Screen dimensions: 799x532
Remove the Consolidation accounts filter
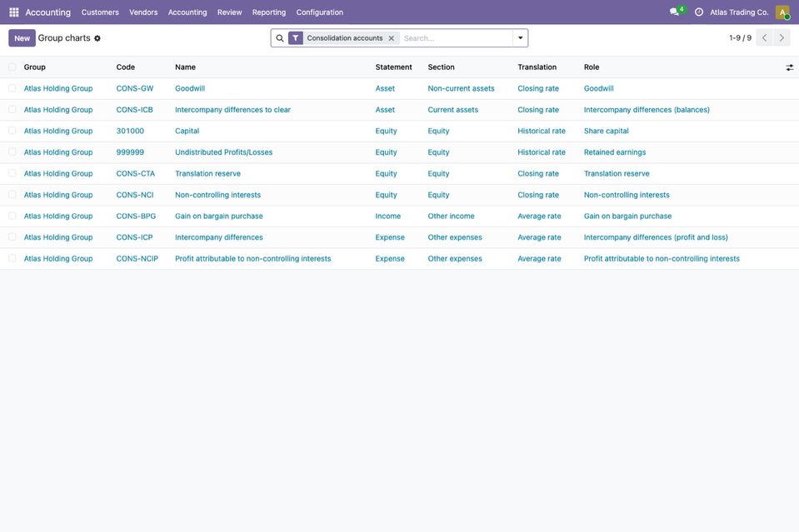pyautogui.click(x=392, y=38)
